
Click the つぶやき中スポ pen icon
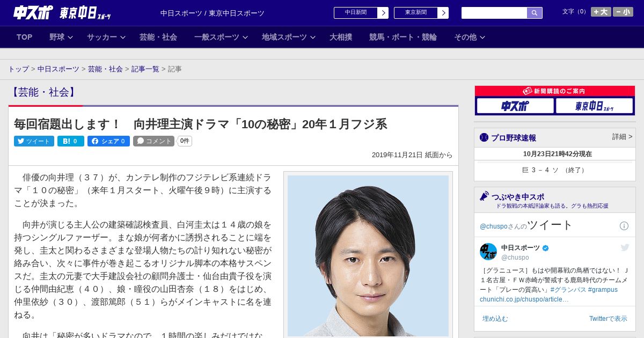[x=484, y=196]
